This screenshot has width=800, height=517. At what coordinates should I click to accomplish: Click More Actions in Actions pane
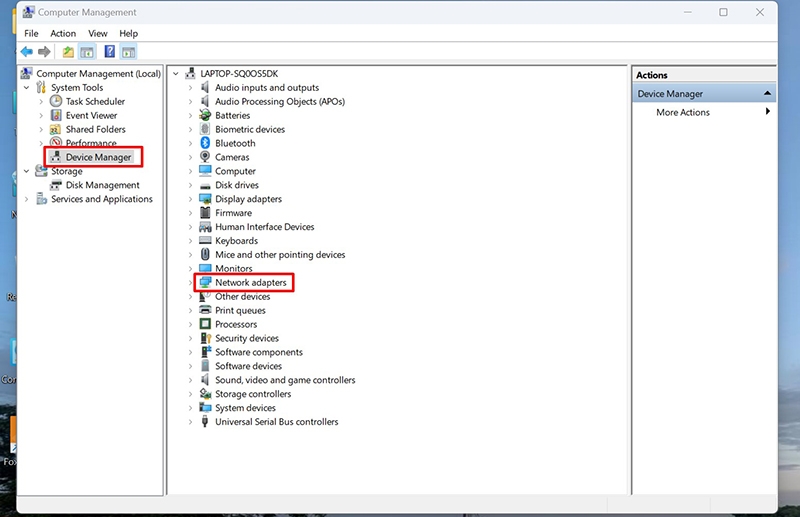(x=683, y=112)
